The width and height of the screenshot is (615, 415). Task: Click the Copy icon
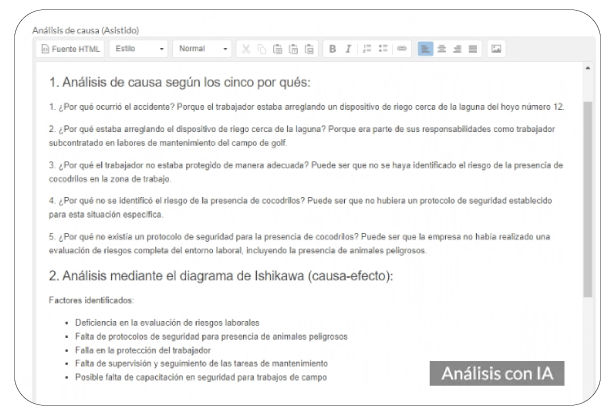(x=262, y=49)
